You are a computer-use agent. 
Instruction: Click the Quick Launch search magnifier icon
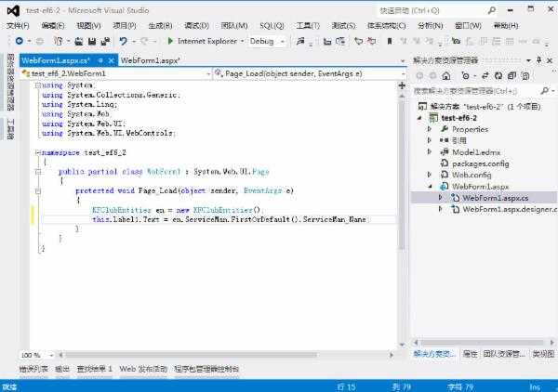[491, 10]
